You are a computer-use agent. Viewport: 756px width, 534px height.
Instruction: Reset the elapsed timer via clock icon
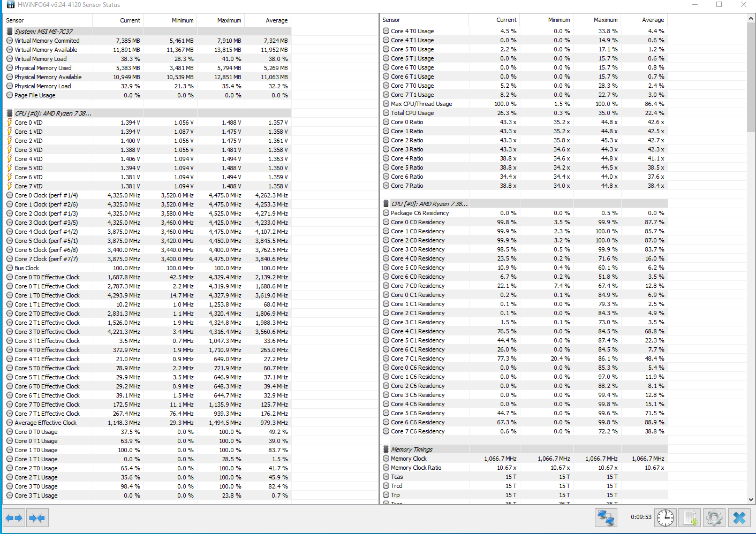pos(666,517)
